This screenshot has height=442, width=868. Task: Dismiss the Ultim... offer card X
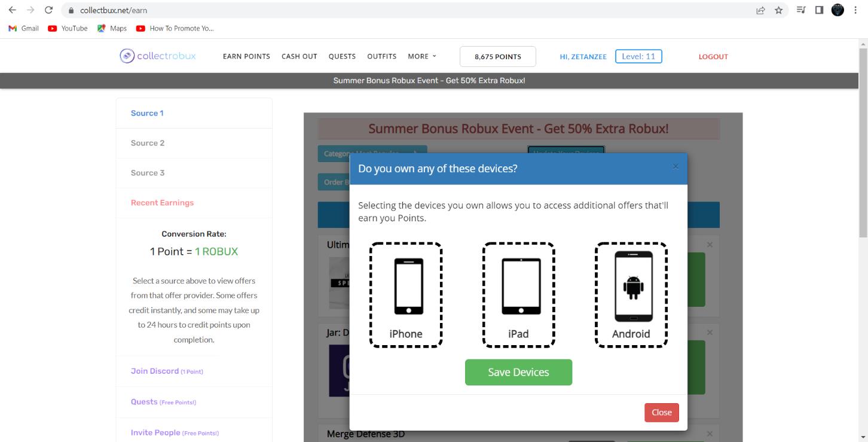710,245
